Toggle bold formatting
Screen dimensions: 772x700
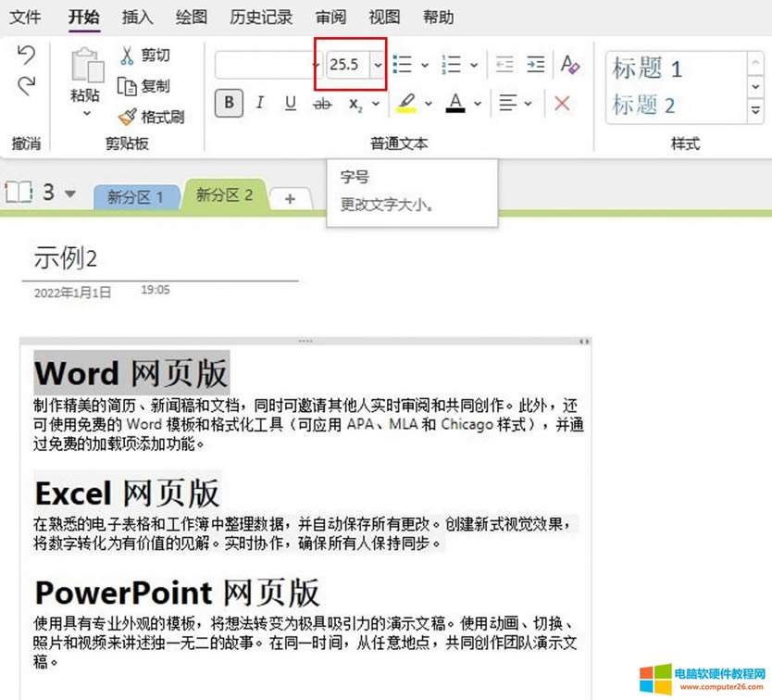click(x=229, y=103)
